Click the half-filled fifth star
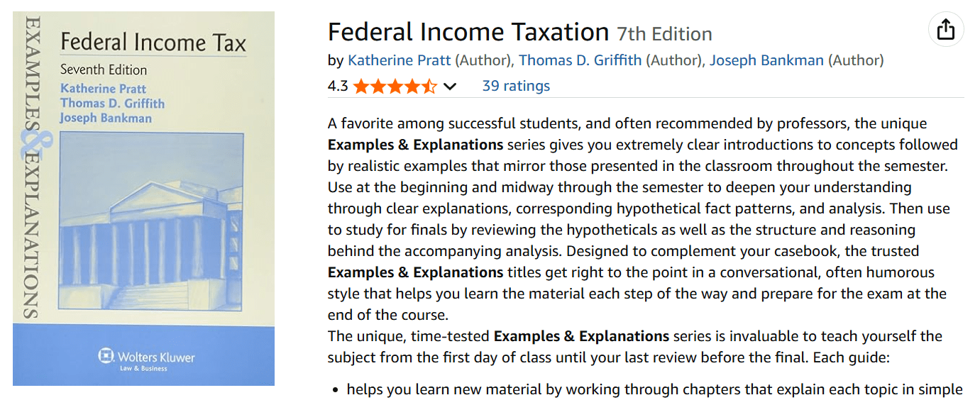980x400 pixels. 430,87
